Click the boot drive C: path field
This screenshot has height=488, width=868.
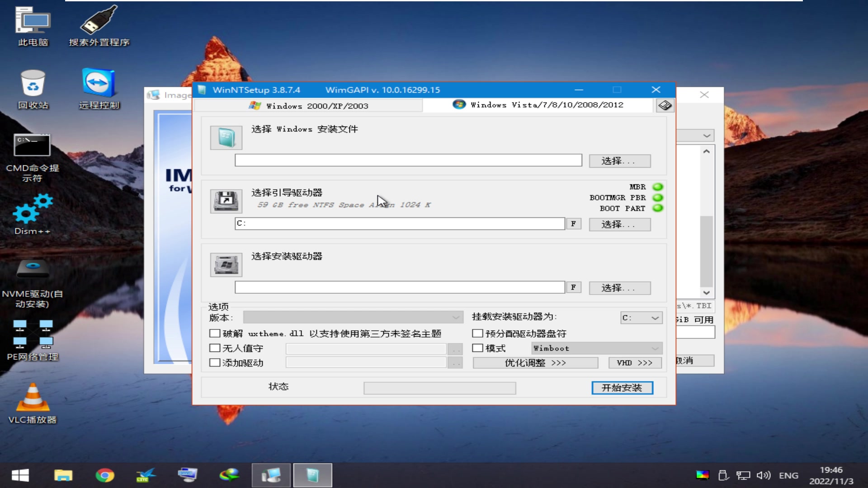coord(400,224)
